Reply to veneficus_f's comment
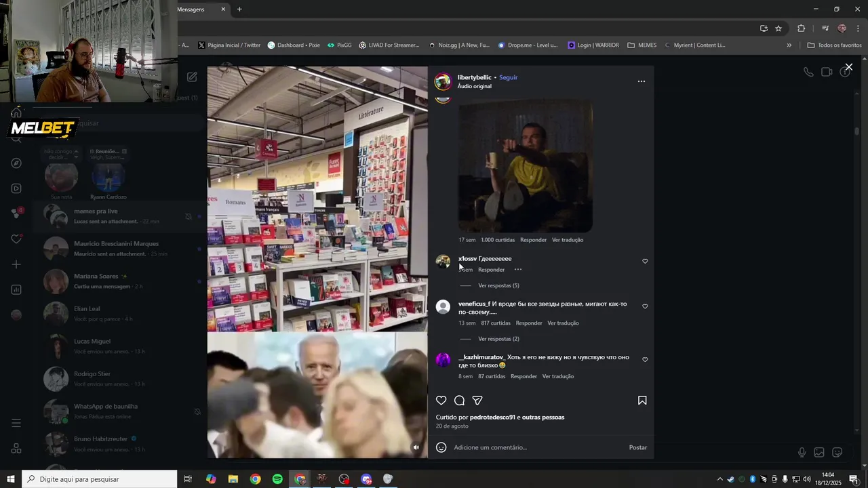 tap(529, 323)
